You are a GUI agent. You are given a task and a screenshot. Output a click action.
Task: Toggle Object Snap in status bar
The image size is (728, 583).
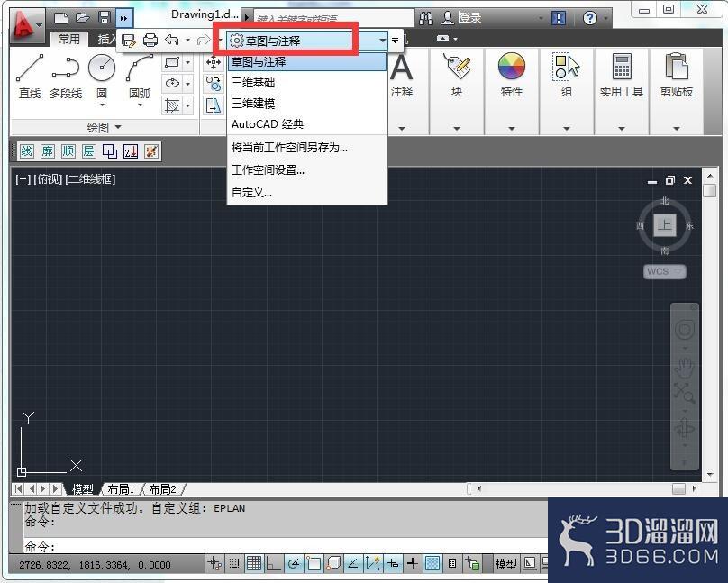click(x=314, y=563)
